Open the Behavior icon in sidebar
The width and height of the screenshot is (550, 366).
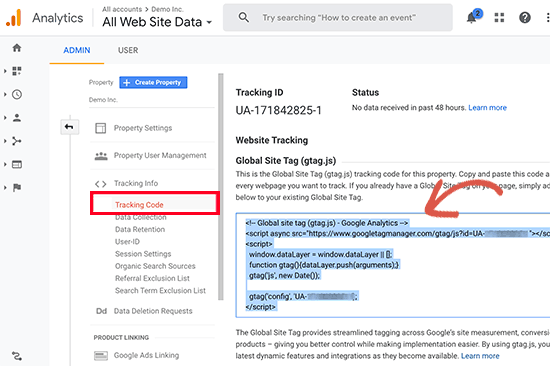pos(17,164)
